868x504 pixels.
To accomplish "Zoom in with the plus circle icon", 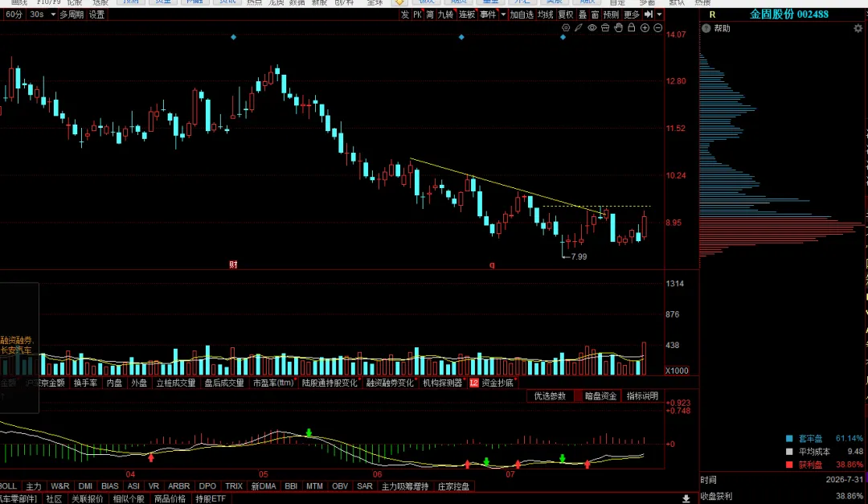I will tap(645, 27).
